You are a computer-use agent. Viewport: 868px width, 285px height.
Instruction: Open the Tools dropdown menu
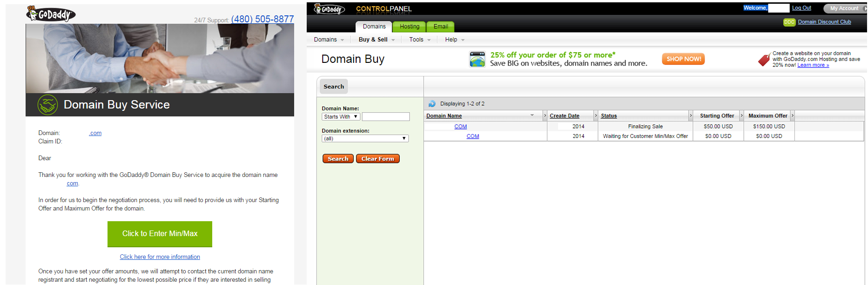tap(420, 40)
